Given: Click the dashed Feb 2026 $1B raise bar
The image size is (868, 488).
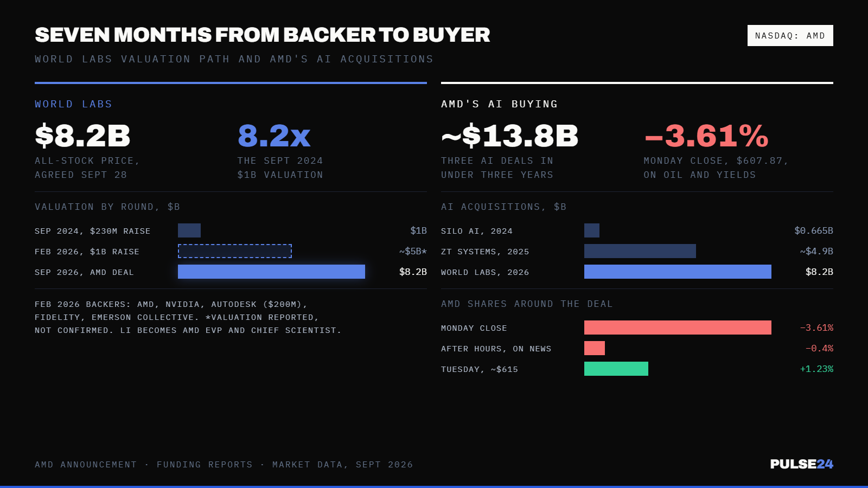Looking at the screenshot, I should [x=235, y=251].
